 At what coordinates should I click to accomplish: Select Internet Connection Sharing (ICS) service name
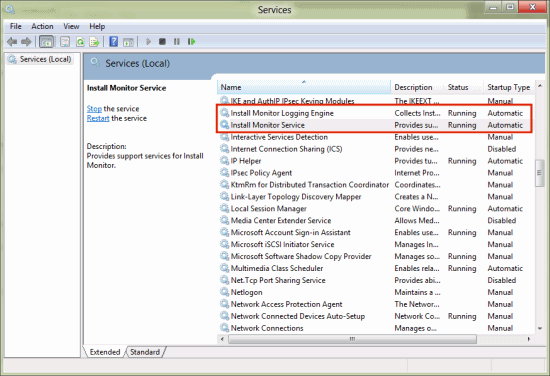tap(286, 149)
